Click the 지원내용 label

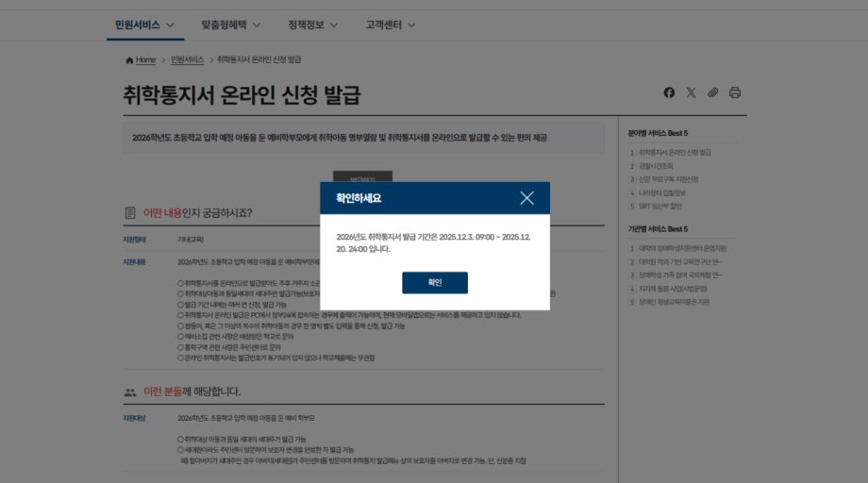tap(134, 261)
